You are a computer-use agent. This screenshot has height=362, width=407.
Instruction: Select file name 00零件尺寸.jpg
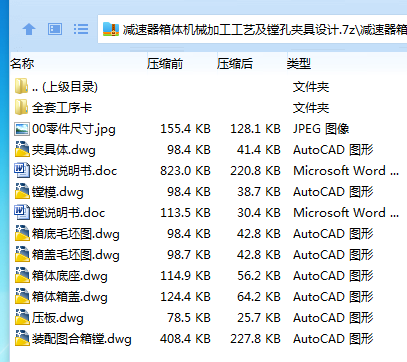point(74,129)
